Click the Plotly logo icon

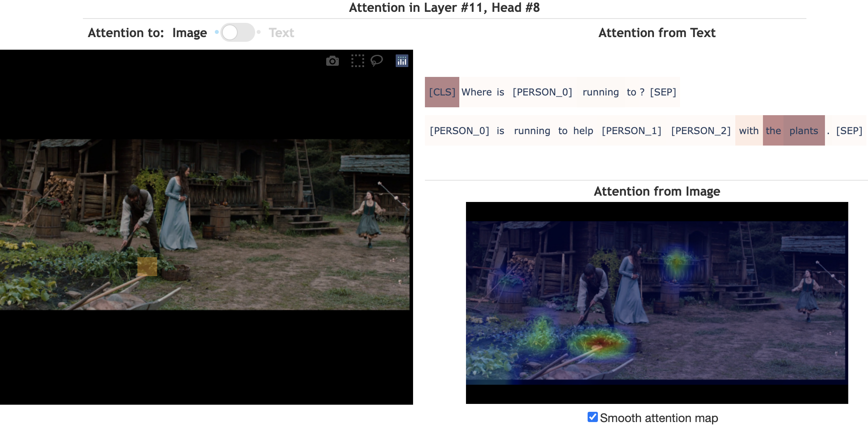(402, 61)
